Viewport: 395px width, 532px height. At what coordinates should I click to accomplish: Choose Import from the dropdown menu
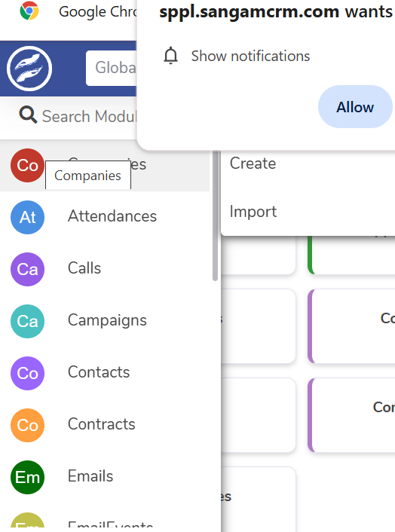coord(253,212)
